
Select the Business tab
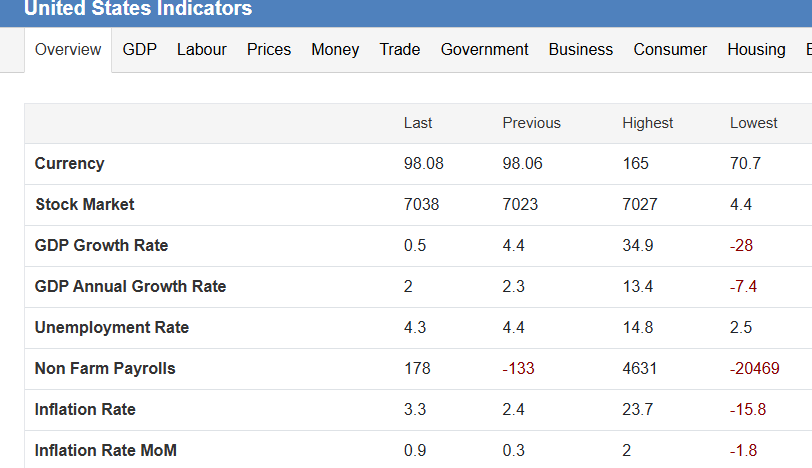pos(581,49)
